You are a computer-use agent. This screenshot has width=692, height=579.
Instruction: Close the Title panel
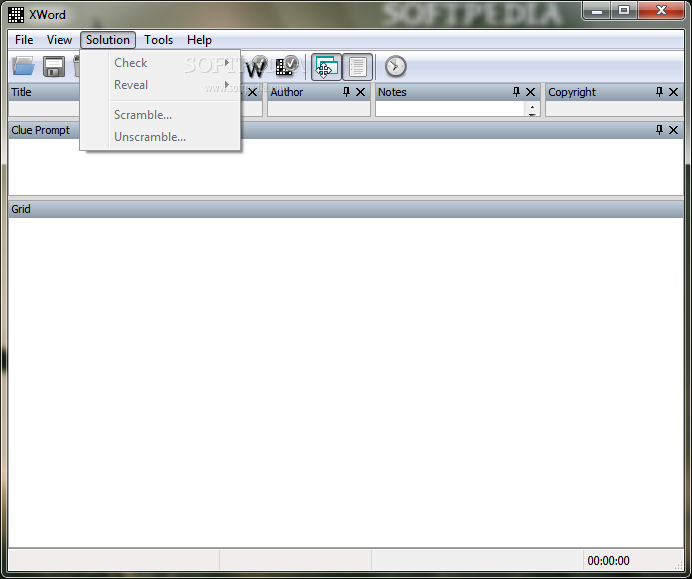[x=252, y=92]
